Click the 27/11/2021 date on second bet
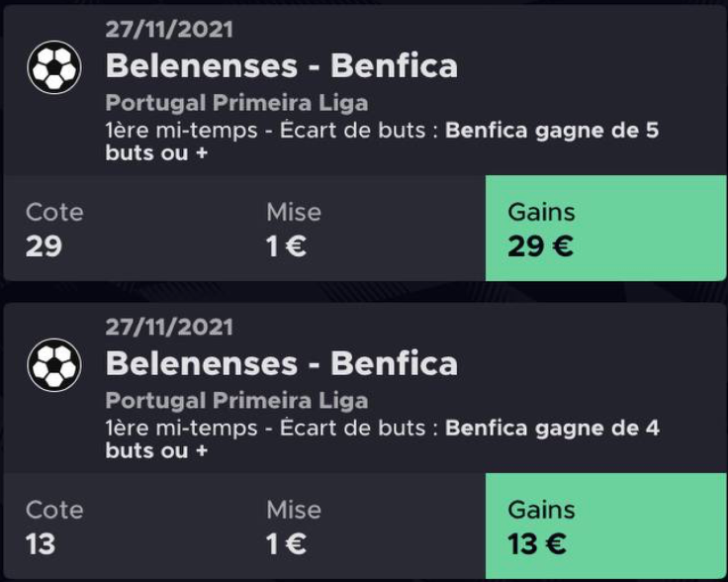 coord(169,328)
